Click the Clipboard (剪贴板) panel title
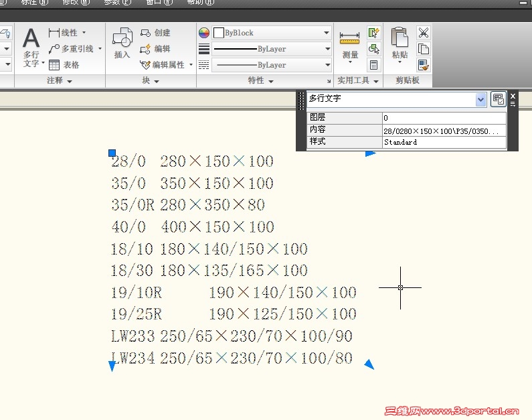The image size is (532, 420). point(408,80)
